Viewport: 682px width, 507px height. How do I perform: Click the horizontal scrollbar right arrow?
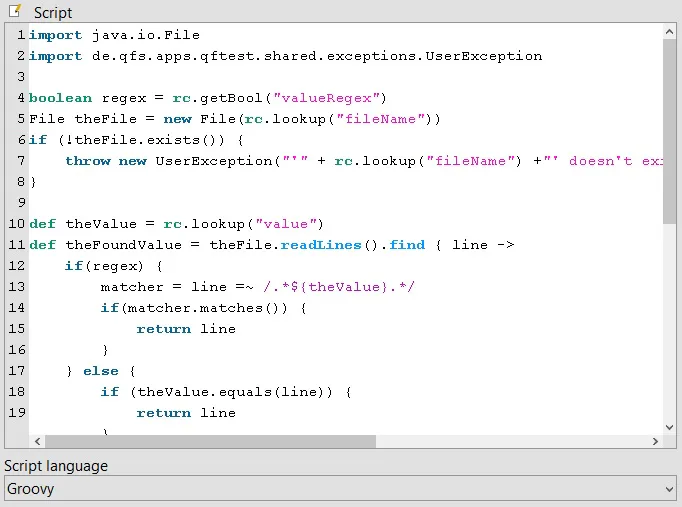coord(655,441)
